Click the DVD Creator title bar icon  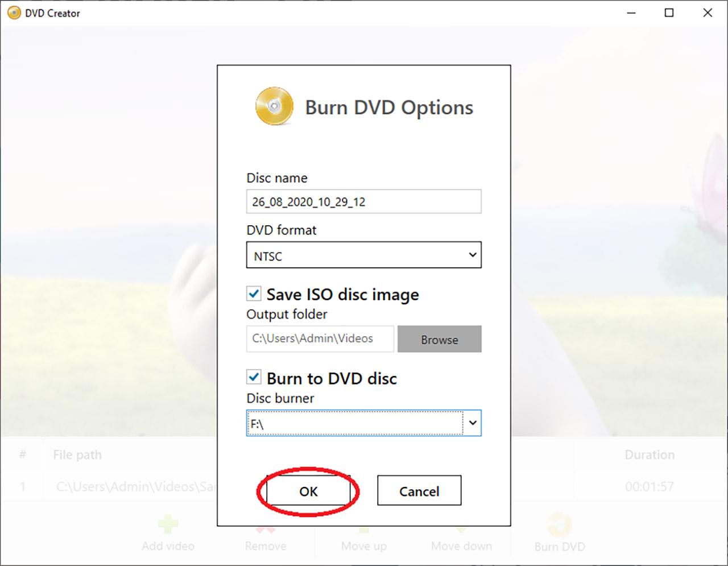[14, 13]
